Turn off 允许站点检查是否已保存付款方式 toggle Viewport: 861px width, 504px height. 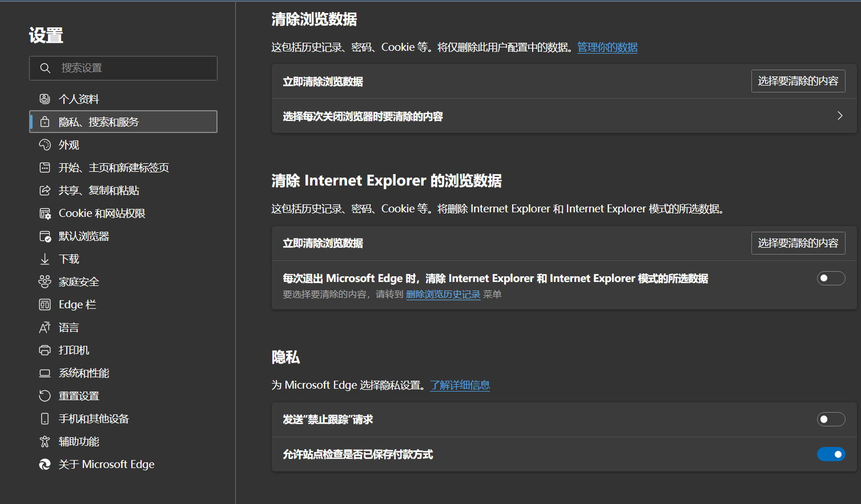(831, 454)
